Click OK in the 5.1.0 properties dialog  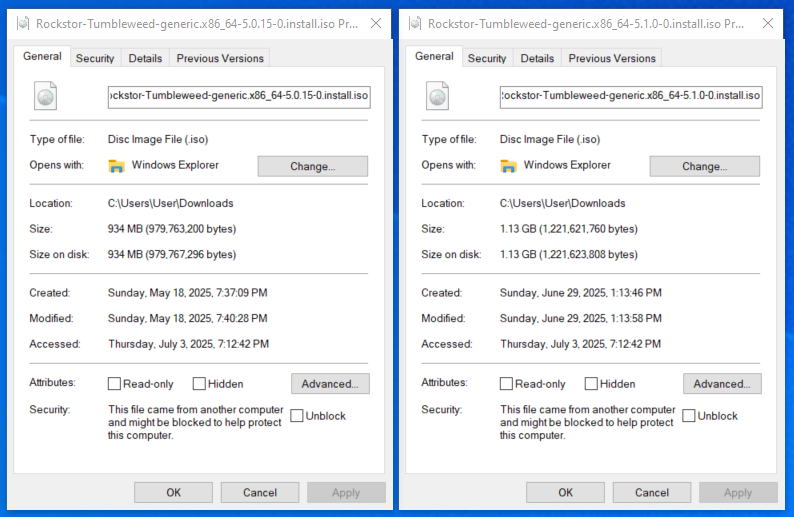(x=565, y=492)
